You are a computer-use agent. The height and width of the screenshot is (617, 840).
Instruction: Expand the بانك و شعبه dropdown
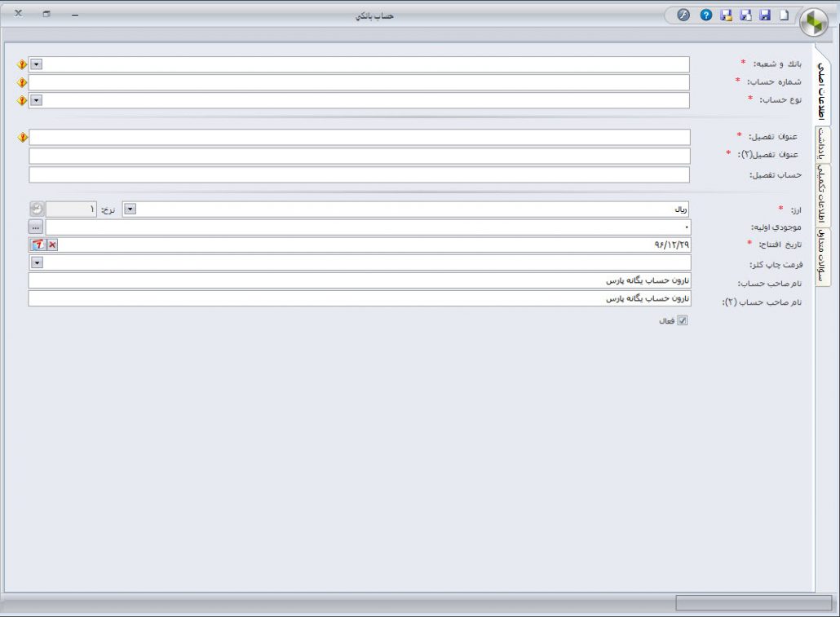(x=36, y=64)
